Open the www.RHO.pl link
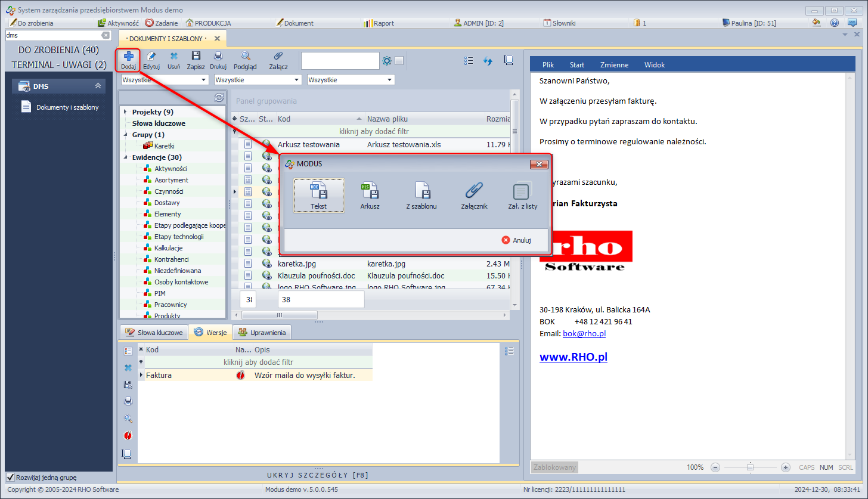Viewport: 868px width, 499px height. point(573,357)
